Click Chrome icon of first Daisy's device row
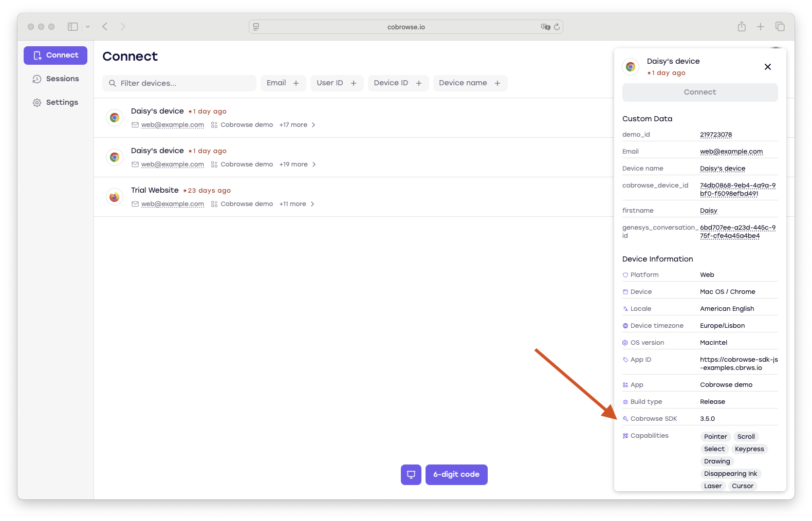812x521 pixels. point(115,118)
